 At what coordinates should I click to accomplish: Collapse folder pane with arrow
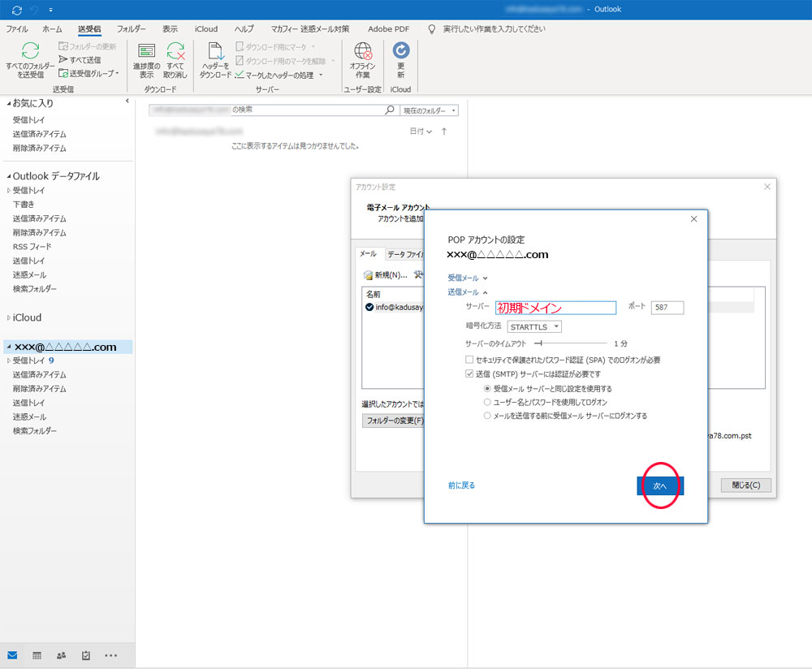click(127, 101)
